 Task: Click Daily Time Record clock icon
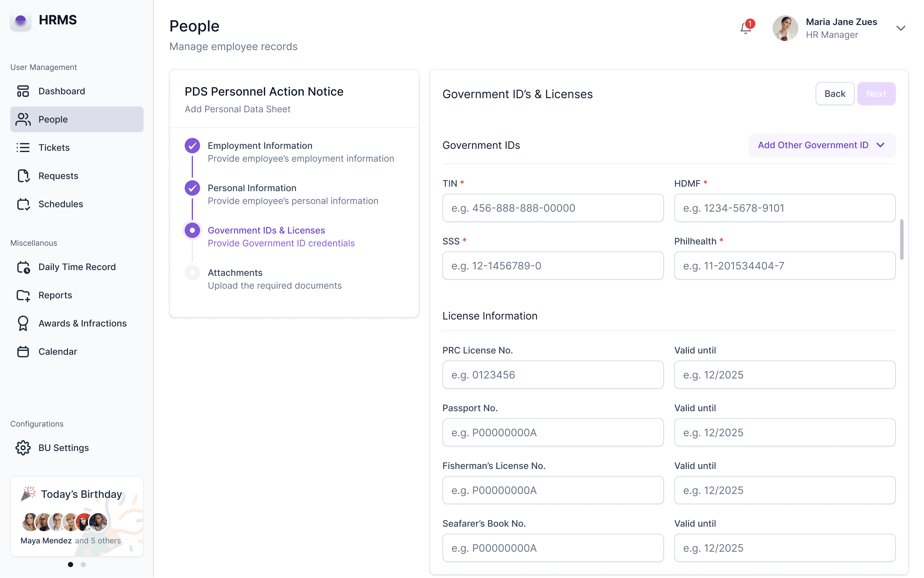(x=23, y=267)
